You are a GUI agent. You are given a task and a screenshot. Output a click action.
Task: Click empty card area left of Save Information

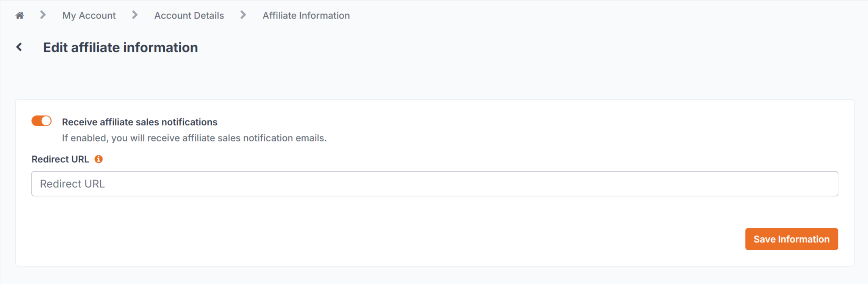(379, 239)
